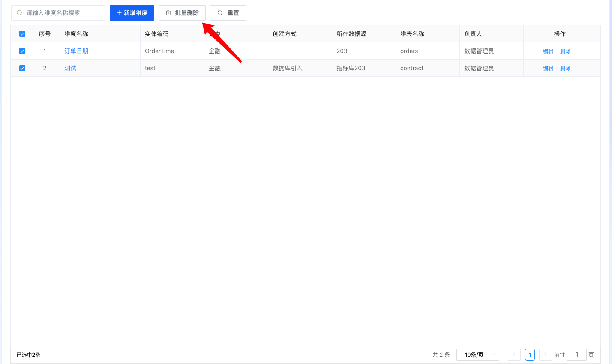Click the search magnifier icon
612x364 pixels.
click(x=19, y=13)
